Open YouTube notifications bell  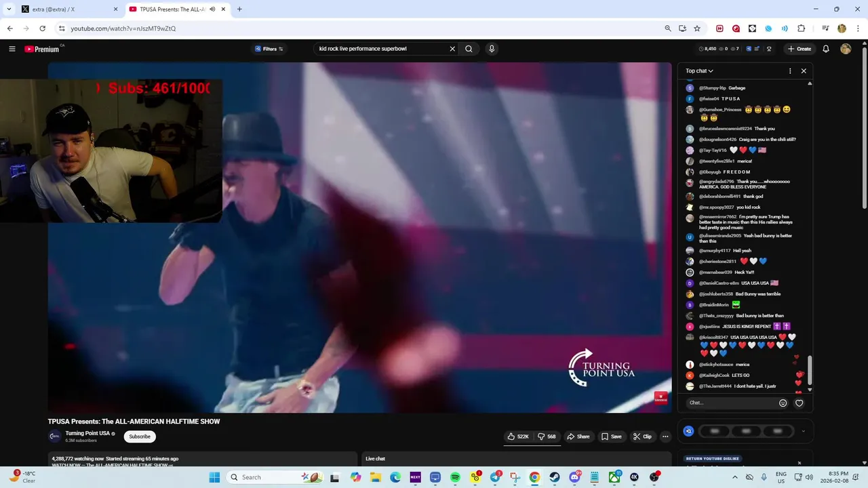coord(826,49)
